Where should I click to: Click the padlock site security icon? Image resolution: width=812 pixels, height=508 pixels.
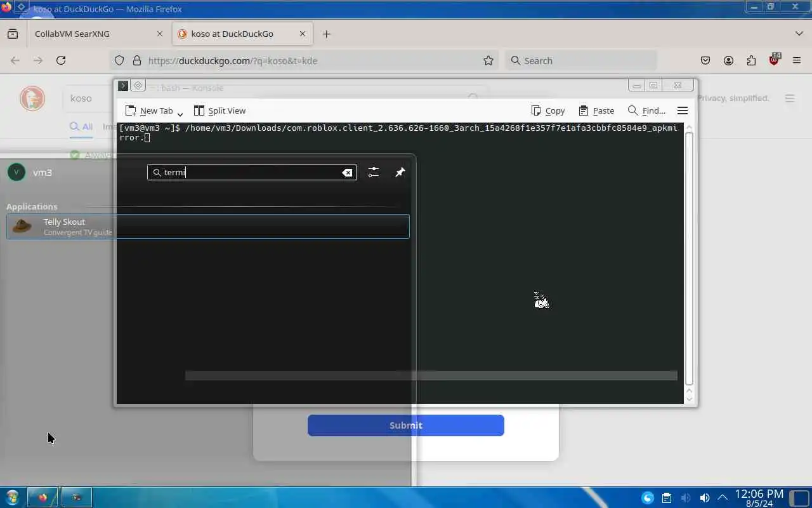(x=136, y=61)
